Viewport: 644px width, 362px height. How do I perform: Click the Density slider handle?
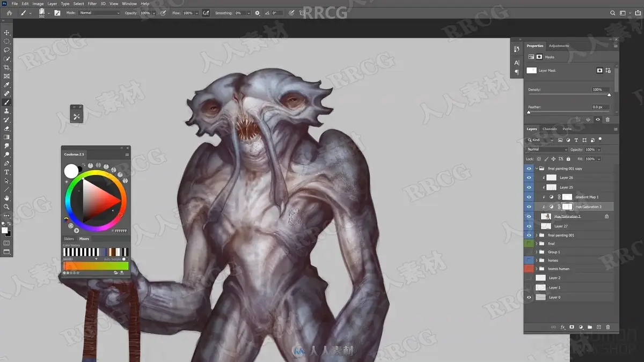point(609,95)
